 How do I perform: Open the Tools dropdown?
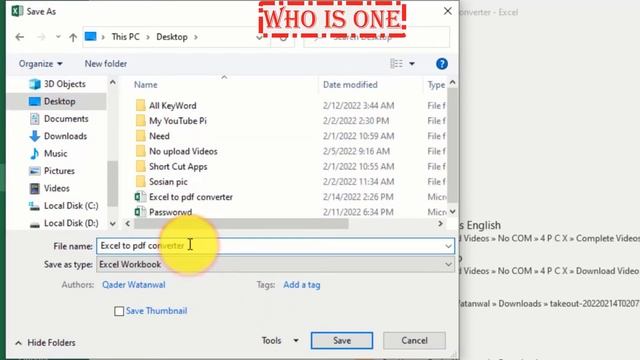280,340
